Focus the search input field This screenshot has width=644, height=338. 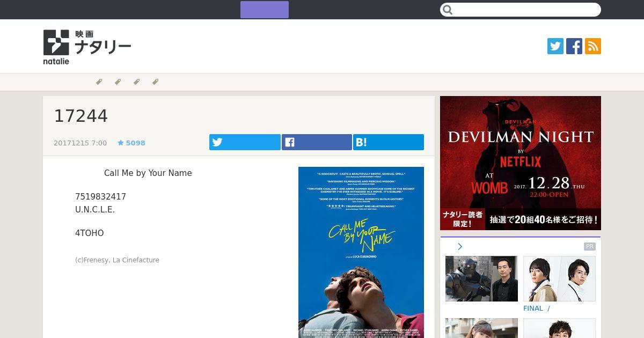tap(521, 10)
